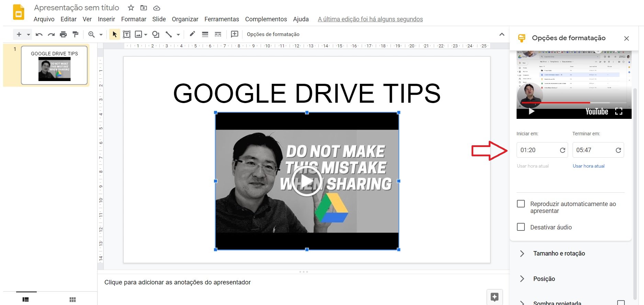Viewport: 644px width, 305px height.
Task: Click the YouTube logo on the preview
Action: (x=597, y=112)
